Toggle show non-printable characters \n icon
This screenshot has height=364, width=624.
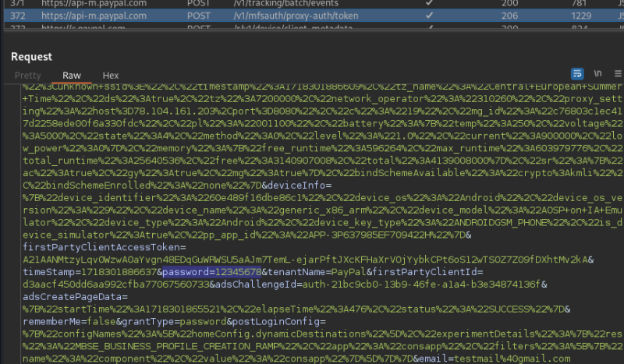pos(597,73)
